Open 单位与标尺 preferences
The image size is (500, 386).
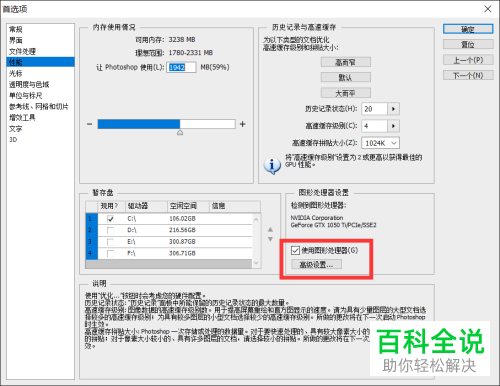coord(26,95)
